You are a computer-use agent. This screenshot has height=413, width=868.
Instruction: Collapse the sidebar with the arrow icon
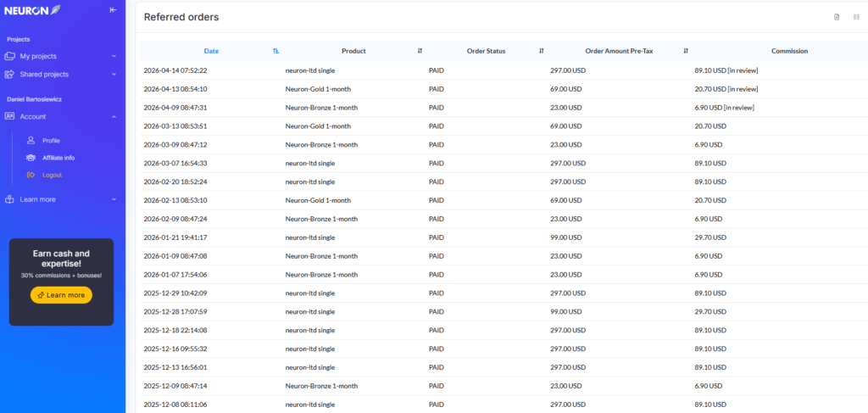pos(114,9)
